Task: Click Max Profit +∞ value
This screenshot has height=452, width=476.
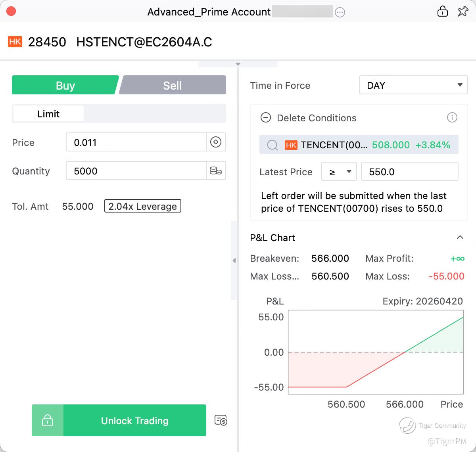Action: tap(457, 259)
